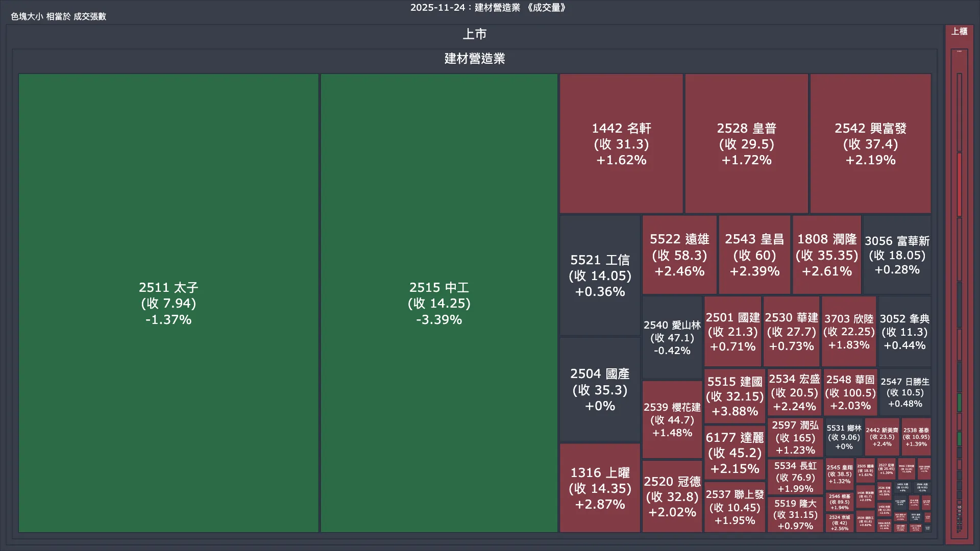This screenshot has width=980, height=551.
Task: Open the 2504 國產 stock tile
Action: coord(600,390)
